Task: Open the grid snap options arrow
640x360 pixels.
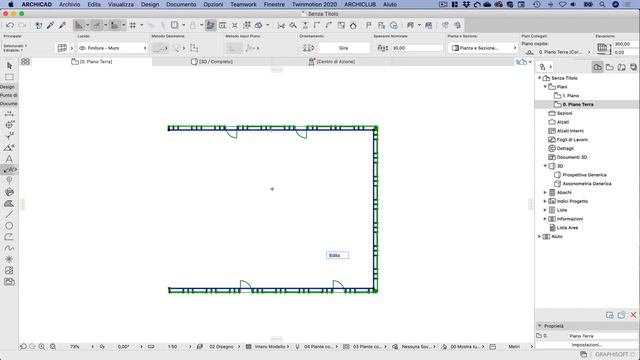Action: pos(142,25)
